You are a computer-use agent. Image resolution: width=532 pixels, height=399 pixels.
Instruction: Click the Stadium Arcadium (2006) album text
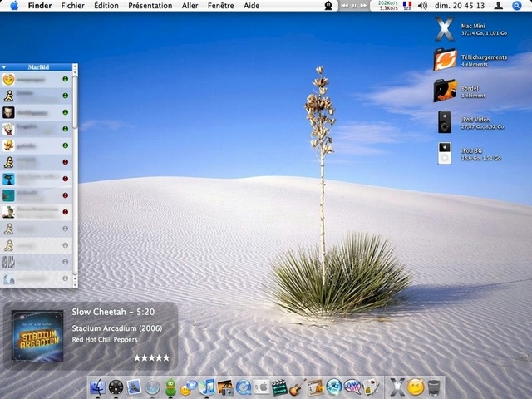(x=117, y=328)
